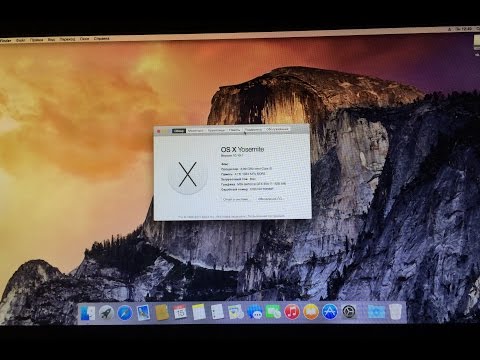Switch to the Мониторы tab

click(x=196, y=131)
